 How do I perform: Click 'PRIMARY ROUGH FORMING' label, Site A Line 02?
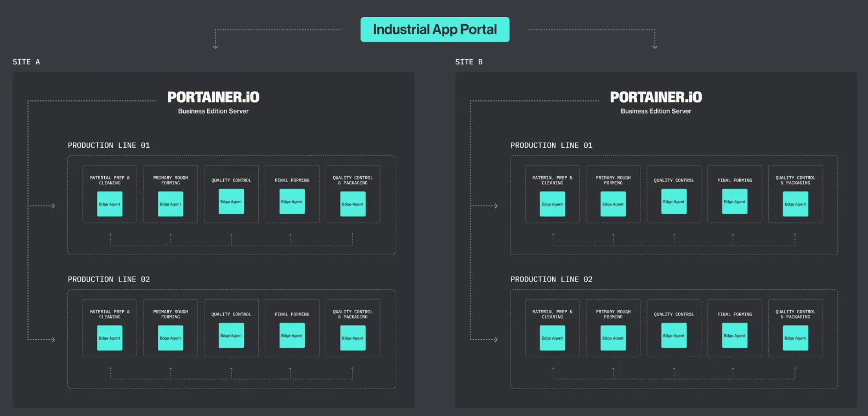(x=171, y=314)
